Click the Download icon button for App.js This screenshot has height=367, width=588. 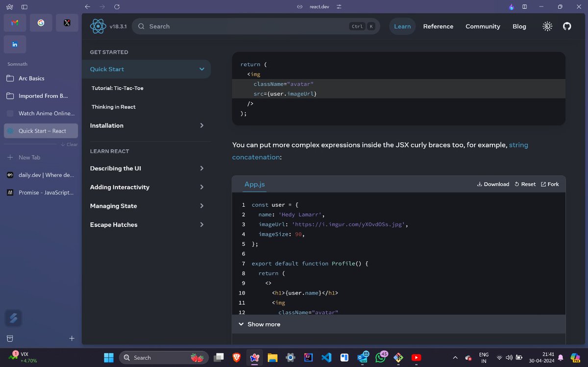click(493, 184)
